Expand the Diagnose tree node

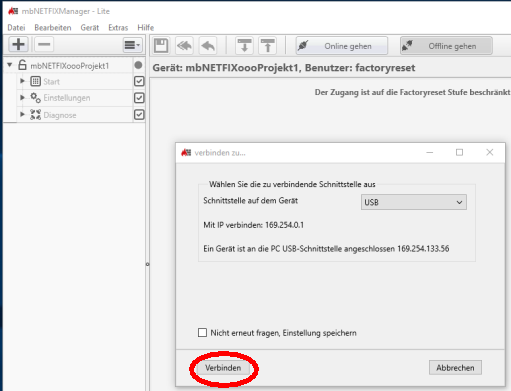click(x=22, y=114)
